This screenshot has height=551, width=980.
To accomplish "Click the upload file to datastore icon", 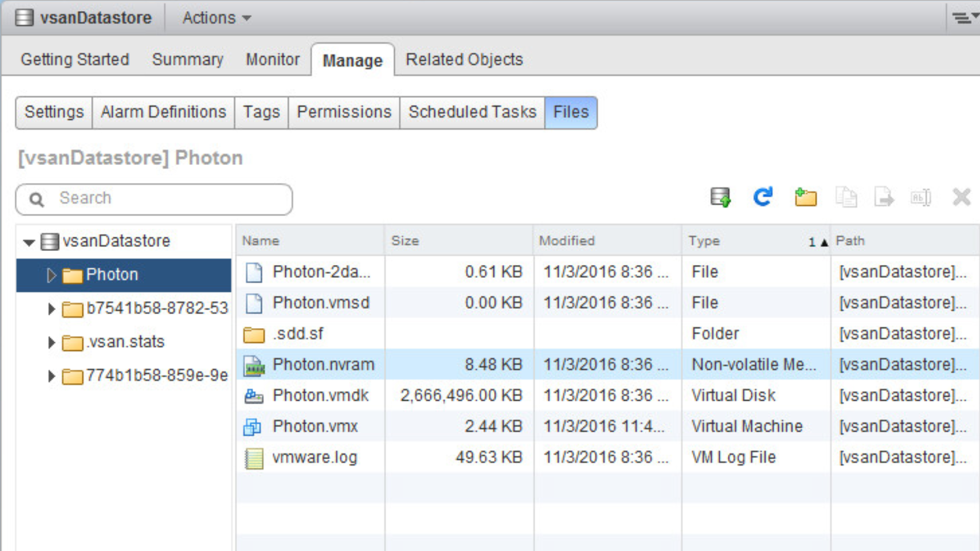I will click(x=720, y=198).
